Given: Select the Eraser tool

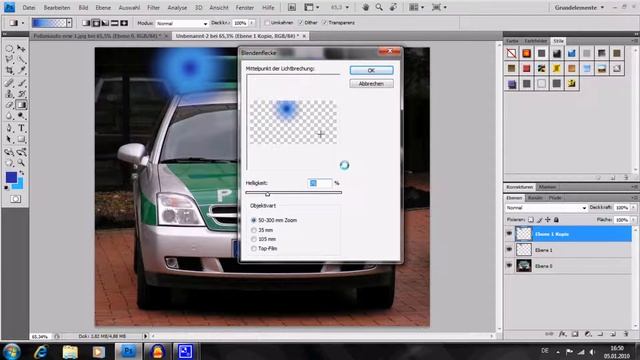Looking at the screenshot, I should click(9, 105).
